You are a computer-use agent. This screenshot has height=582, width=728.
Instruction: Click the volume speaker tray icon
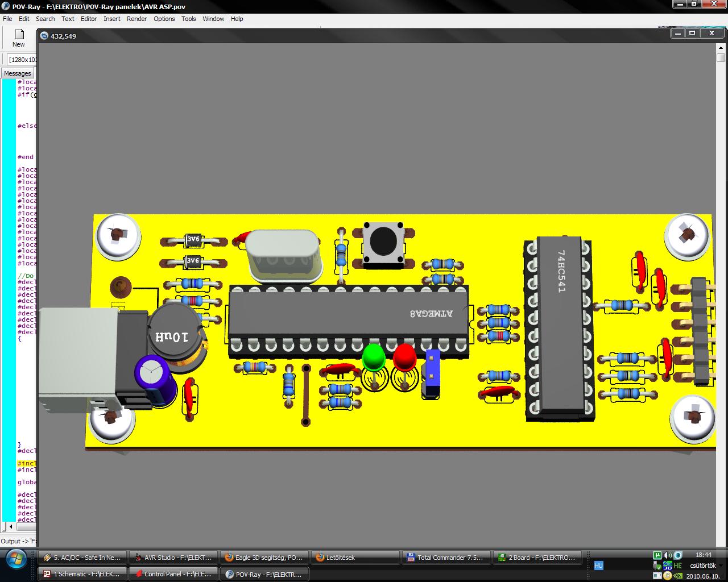(668, 555)
